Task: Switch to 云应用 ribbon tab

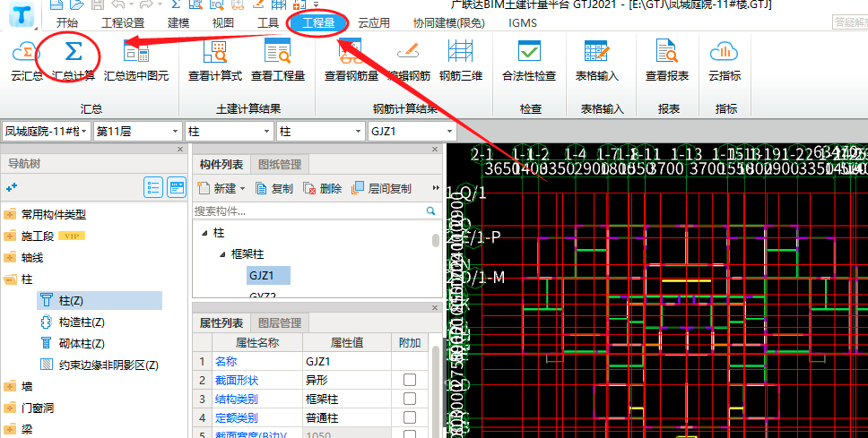Action: tap(374, 22)
